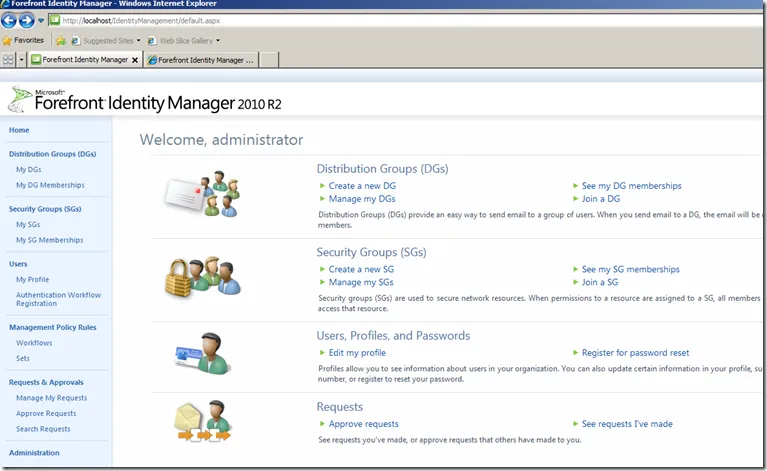Image resolution: width=767 pixels, height=471 pixels.
Task: Open My SGs in sidebar
Action: click(x=28, y=224)
